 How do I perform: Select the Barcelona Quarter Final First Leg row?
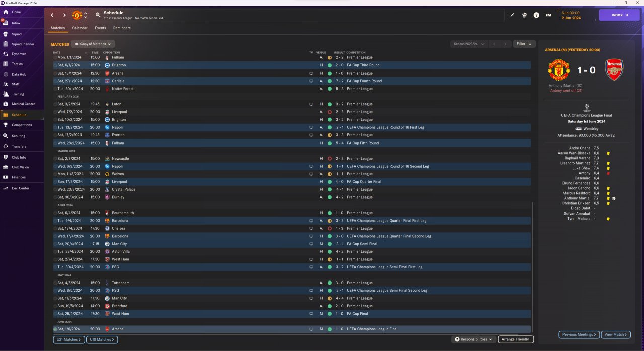pos(291,221)
